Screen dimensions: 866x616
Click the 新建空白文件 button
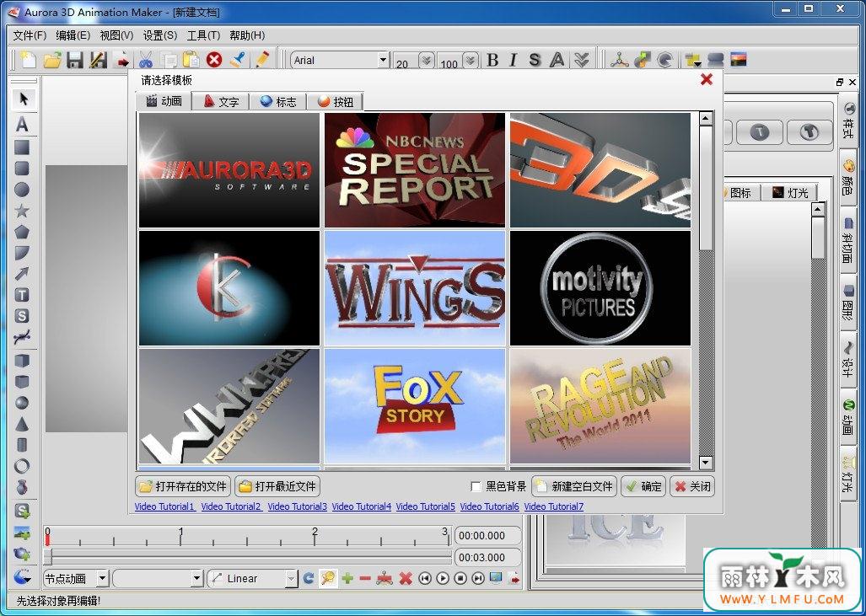coord(574,486)
